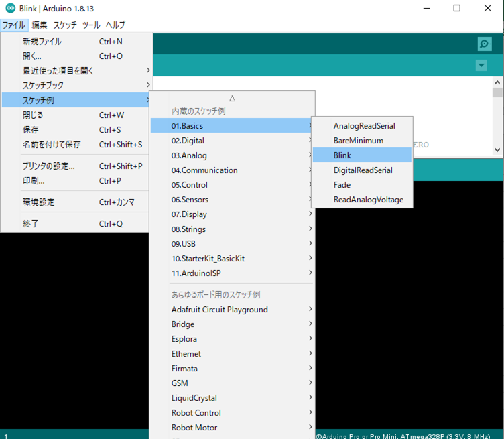The width and height of the screenshot is (504, 439).
Task: Choose 終了 to quit Arduino
Action: pos(76,224)
